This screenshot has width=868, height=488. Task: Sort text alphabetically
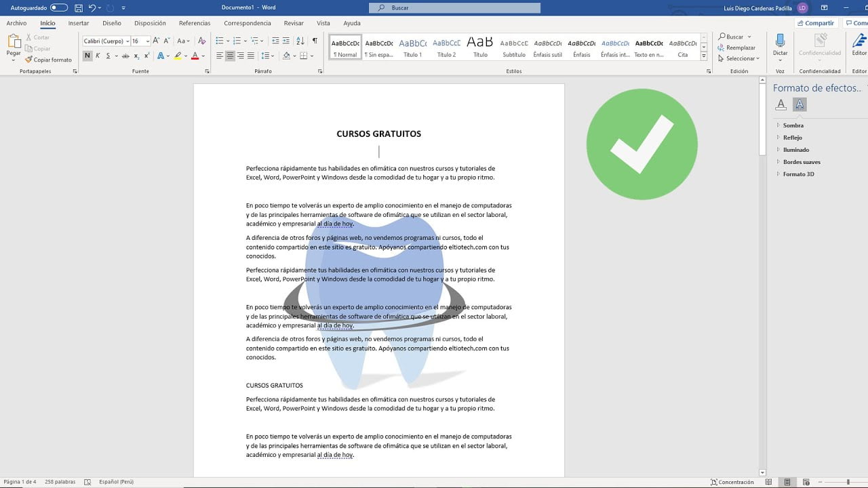coord(301,41)
